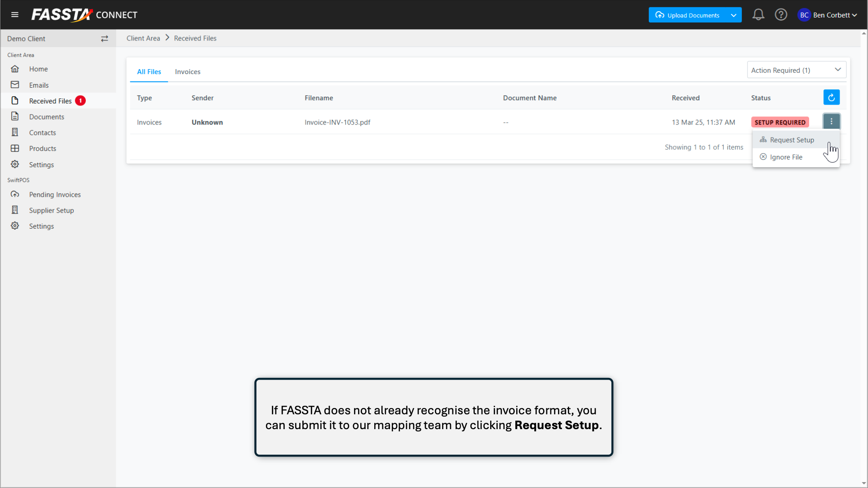The width and height of the screenshot is (868, 488).
Task: Click the Document Name column header
Action: 530,98
